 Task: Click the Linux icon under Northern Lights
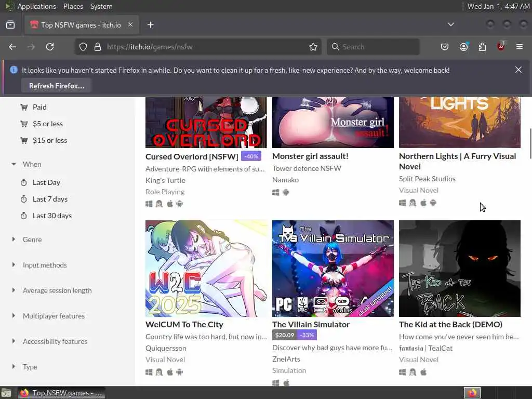(x=413, y=203)
